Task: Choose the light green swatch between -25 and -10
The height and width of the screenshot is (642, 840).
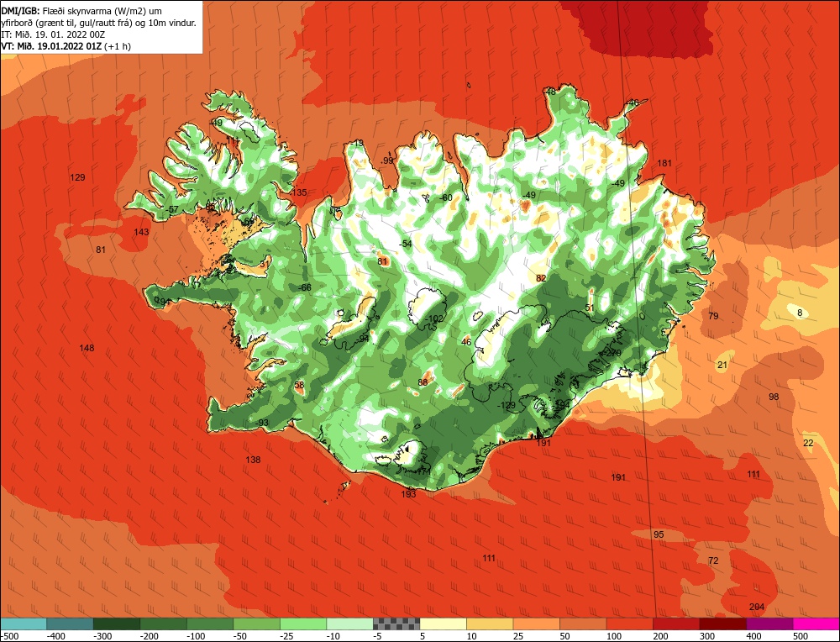Action: (x=303, y=624)
